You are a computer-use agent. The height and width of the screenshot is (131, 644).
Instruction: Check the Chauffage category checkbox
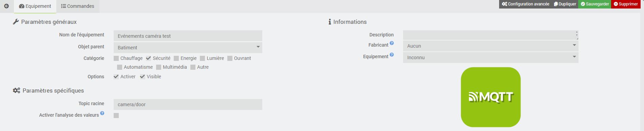coord(116,58)
